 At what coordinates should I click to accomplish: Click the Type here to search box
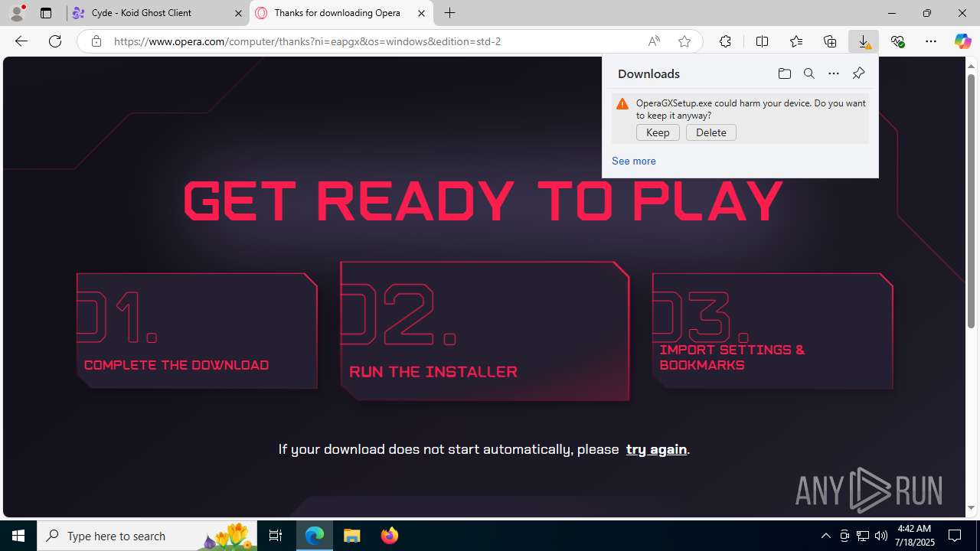[x=148, y=536]
